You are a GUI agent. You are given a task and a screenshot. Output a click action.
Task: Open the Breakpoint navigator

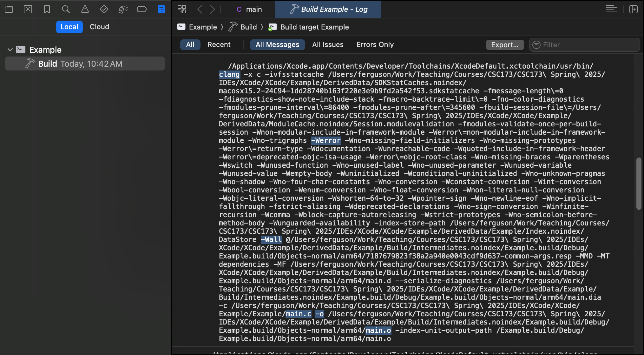coord(142,9)
